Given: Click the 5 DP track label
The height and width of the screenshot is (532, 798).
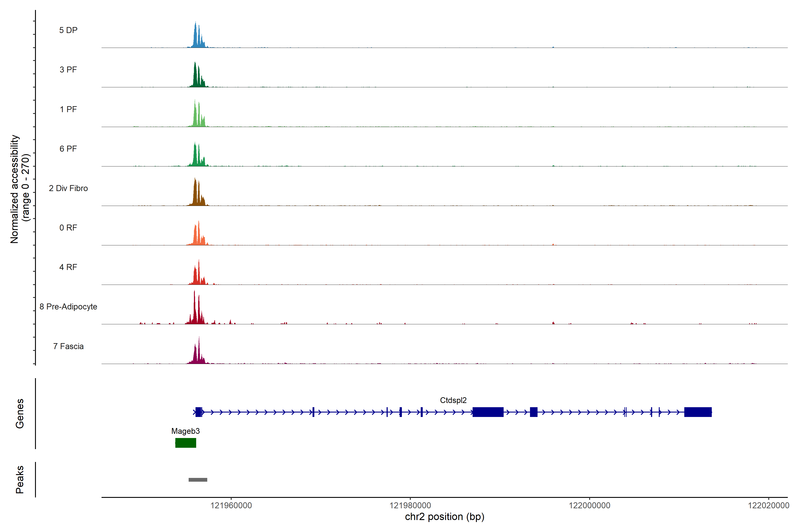Looking at the screenshot, I should pyautogui.click(x=68, y=30).
